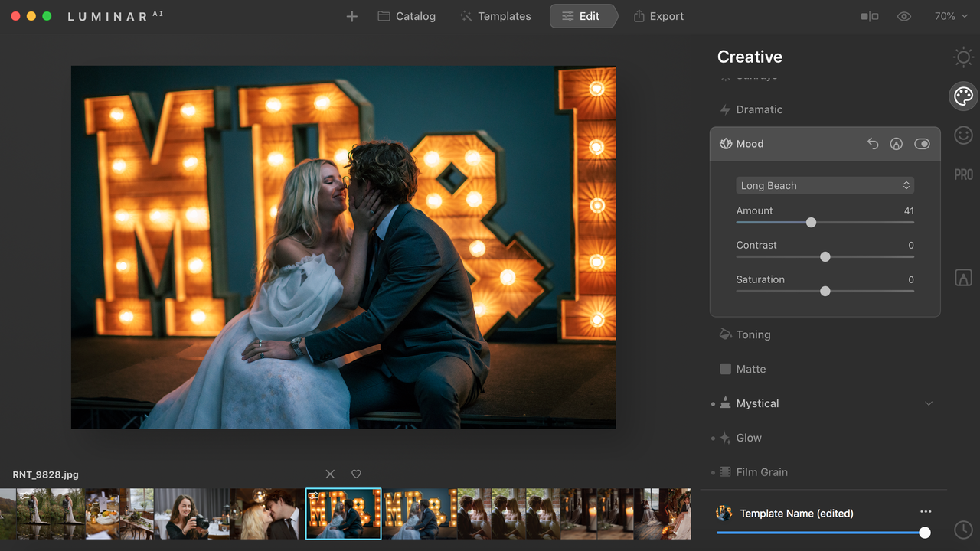
Task: Switch to the Templates tab
Action: click(495, 16)
